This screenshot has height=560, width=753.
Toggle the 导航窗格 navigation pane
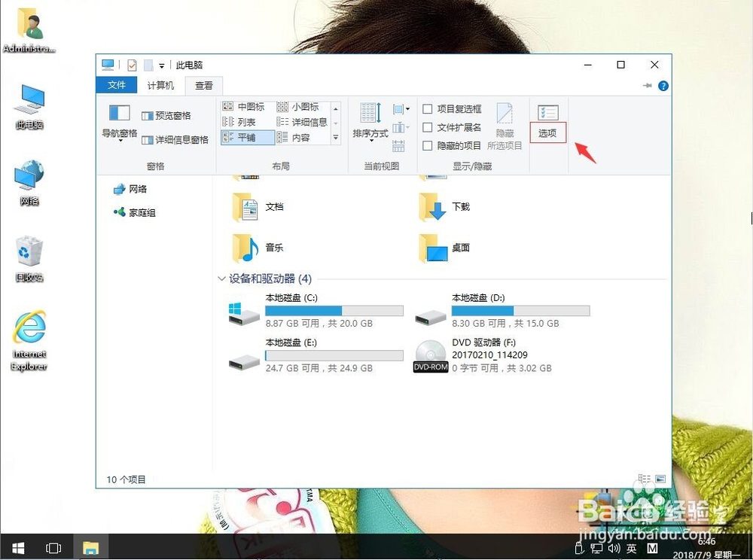tap(120, 123)
